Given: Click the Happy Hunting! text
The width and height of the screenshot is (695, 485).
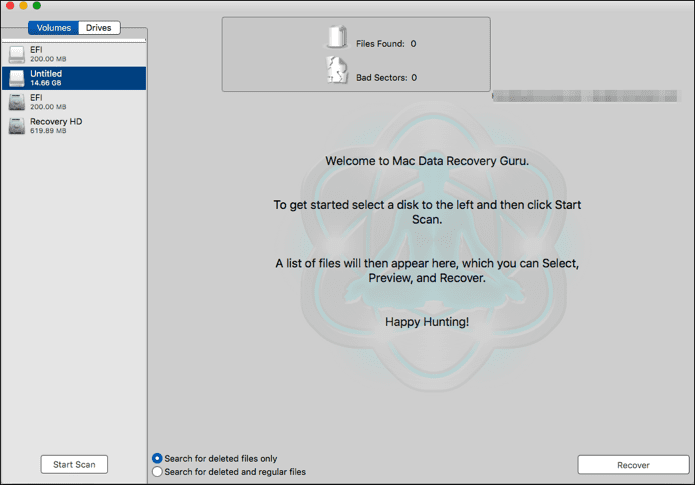Looking at the screenshot, I should (x=427, y=321).
